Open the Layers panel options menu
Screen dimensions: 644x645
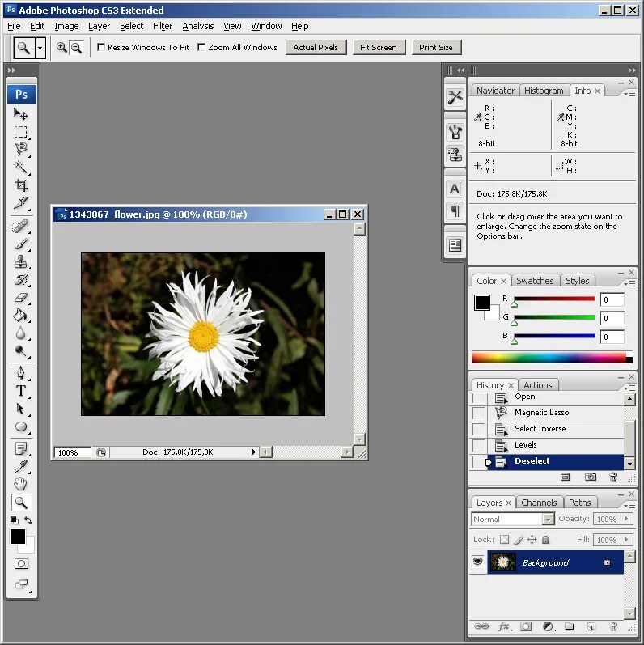point(629,505)
